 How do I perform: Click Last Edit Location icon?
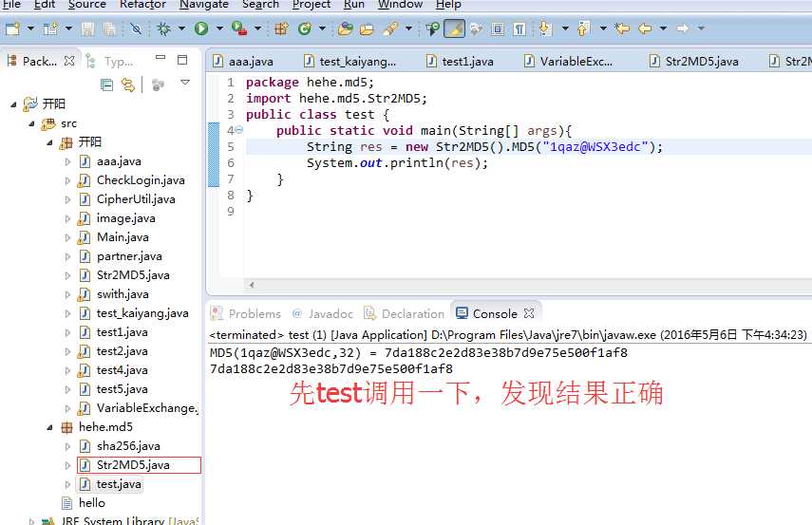click(622, 28)
